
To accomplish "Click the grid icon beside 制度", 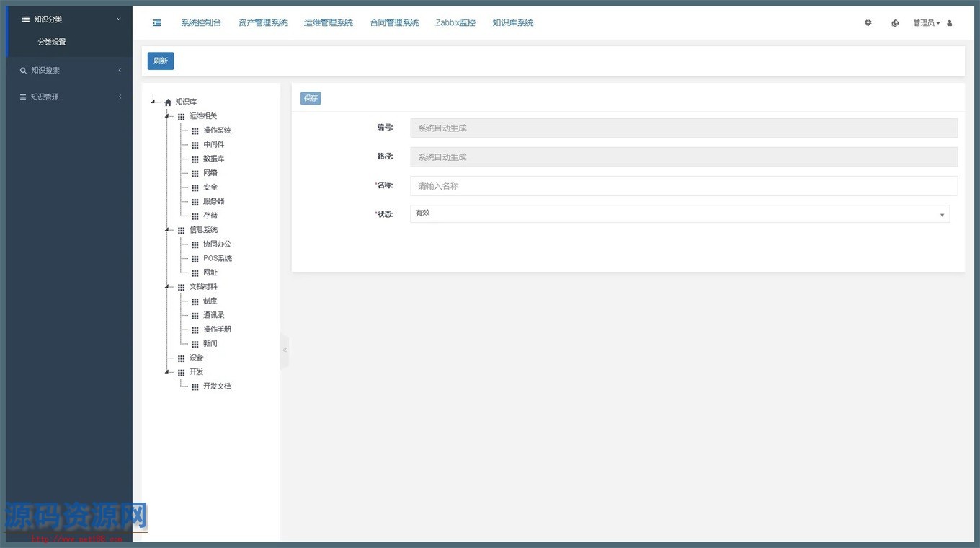I will 195,301.
